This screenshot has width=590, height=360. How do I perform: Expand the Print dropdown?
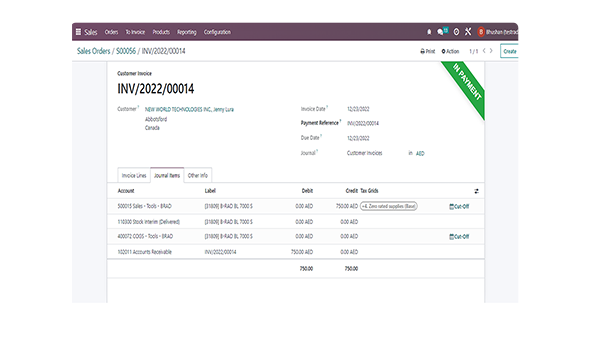(x=427, y=51)
